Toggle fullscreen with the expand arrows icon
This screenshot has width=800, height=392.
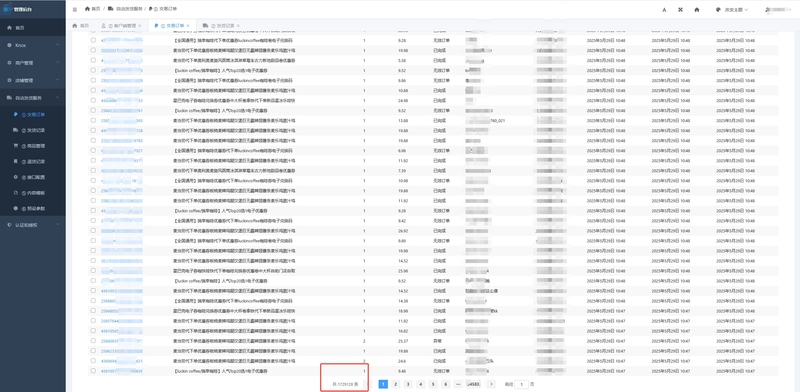pos(680,10)
